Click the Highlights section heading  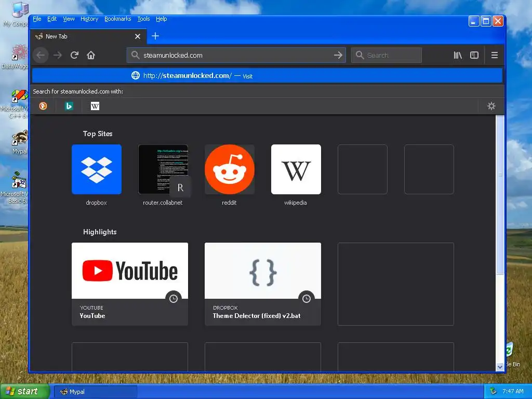(100, 232)
